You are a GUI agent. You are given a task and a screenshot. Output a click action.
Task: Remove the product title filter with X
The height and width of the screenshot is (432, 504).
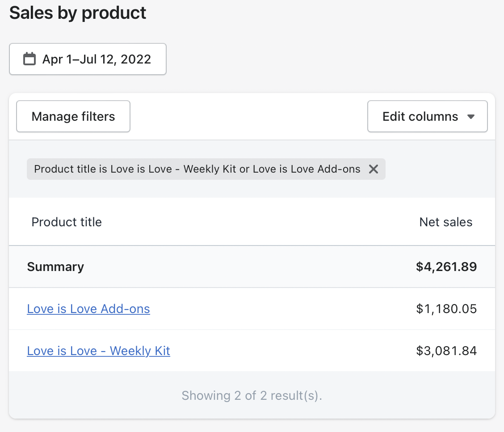click(373, 169)
